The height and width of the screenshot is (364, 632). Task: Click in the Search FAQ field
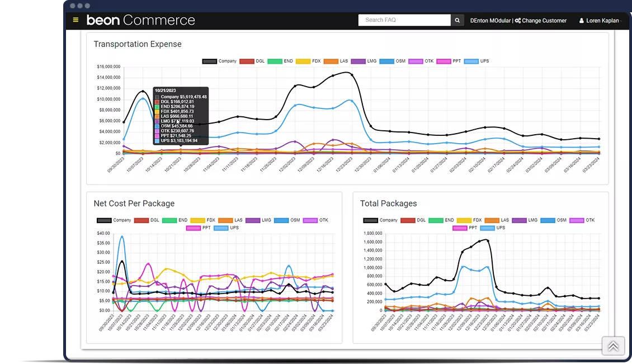click(404, 20)
